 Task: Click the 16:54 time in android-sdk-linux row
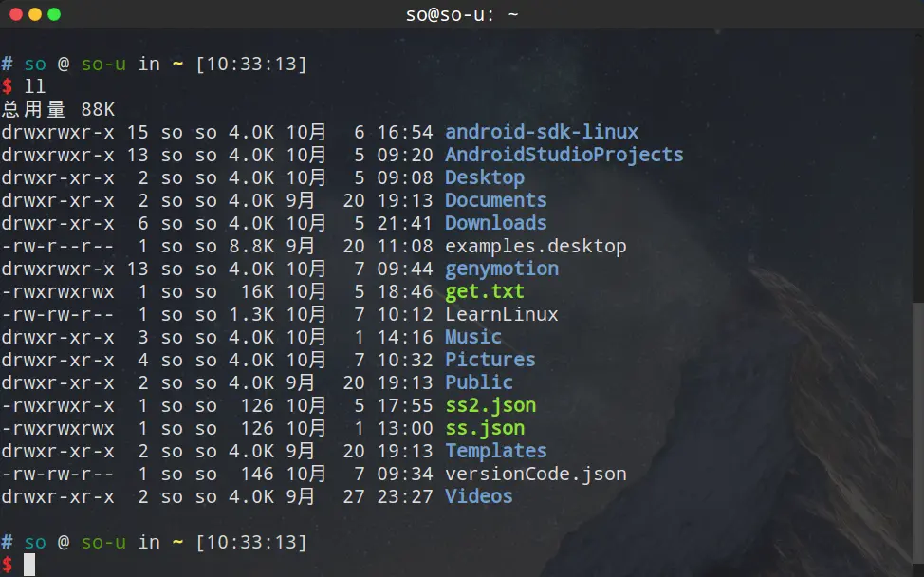(x=405, y=132)
